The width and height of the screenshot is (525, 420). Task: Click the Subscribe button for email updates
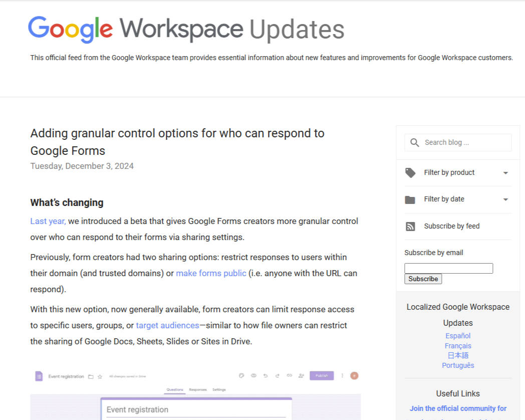point(423,279)
